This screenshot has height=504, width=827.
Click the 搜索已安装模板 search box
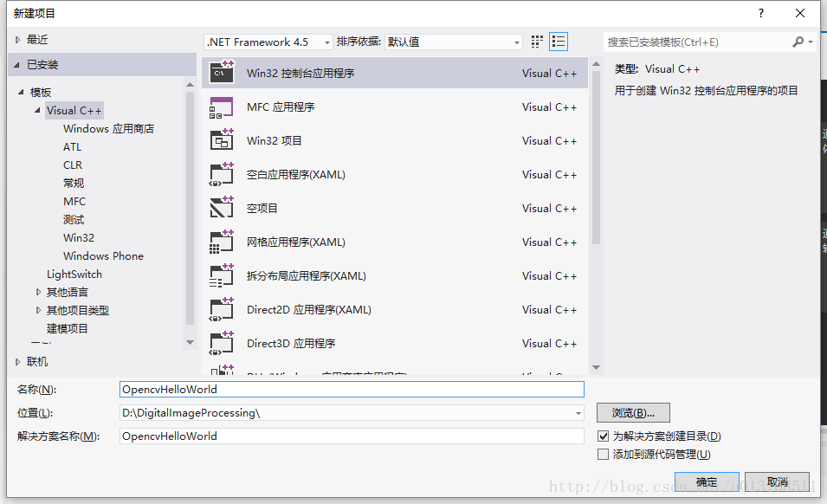coord(697,42)
